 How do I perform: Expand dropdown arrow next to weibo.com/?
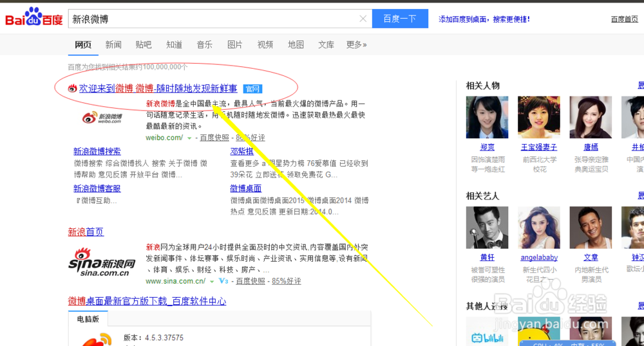pyautogui.click(x=189, y=138)
